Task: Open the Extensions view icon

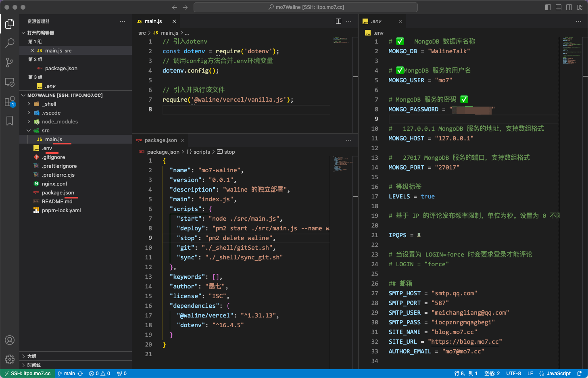Action: coord(10,101)
